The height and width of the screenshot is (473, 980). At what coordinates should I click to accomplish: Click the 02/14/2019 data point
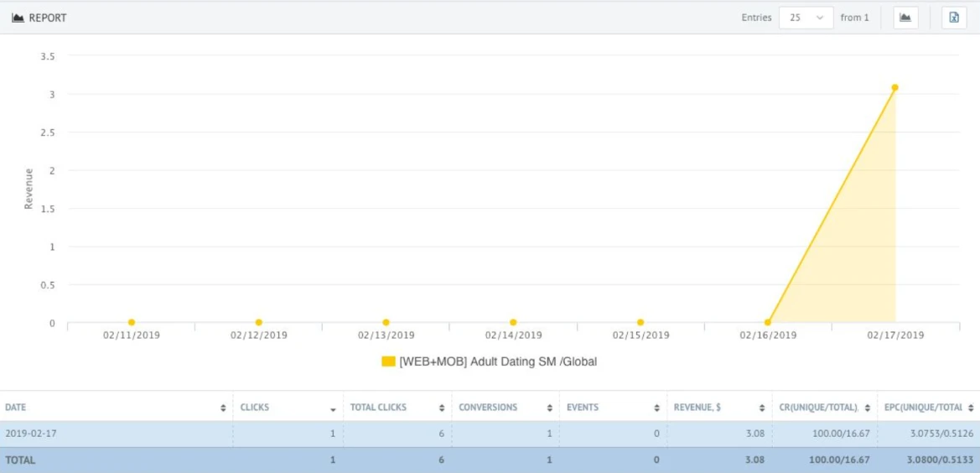(513, 322)
